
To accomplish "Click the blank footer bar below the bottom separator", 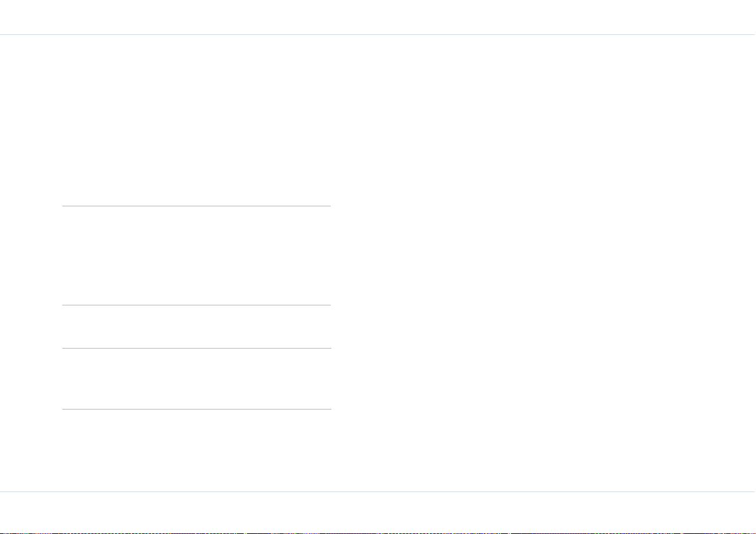I will tap(378, 512).
